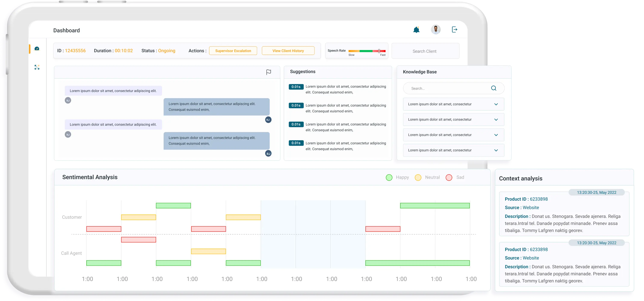Viewport: 644px width, 301px height.
Task: Click the Supervisor Escalation button
Action: coord(233,51)
